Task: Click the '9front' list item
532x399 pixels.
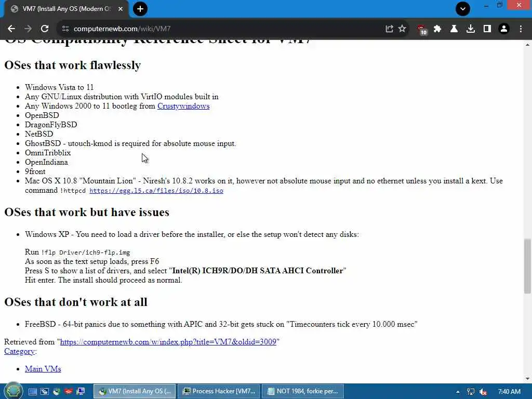Action: (x=35, y=171)
